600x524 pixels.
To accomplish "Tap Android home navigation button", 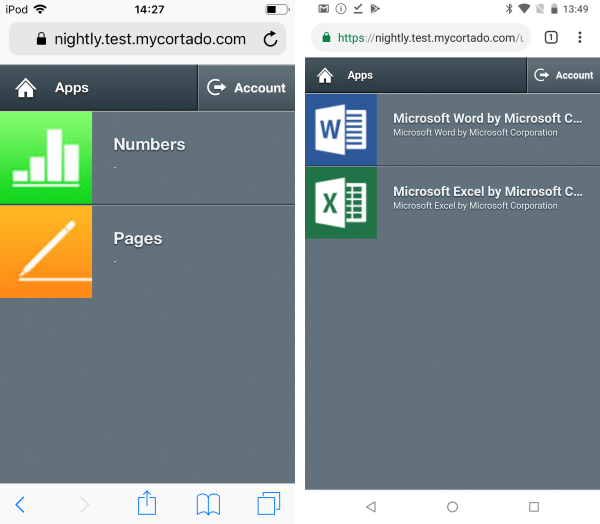I will [x=452, y=507].
